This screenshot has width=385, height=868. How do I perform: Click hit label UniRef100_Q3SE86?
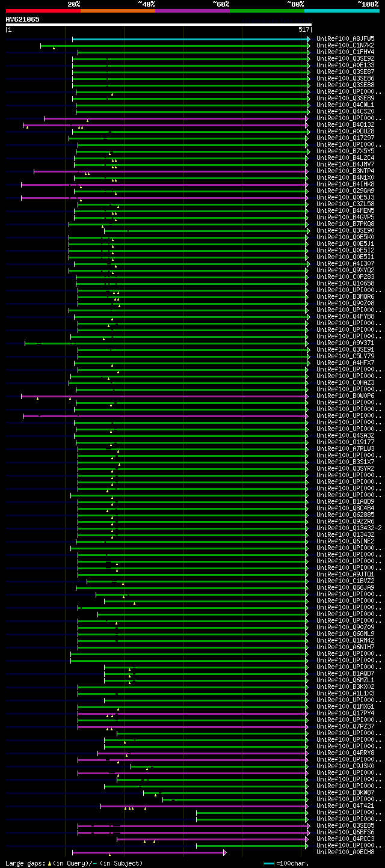click(345, 78)
